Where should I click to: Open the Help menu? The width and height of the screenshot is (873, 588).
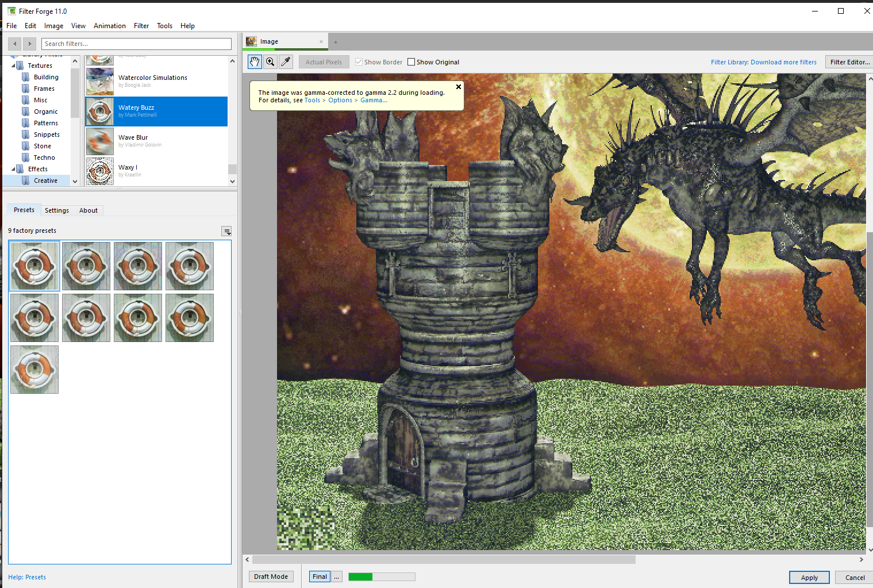click(x=187, y=26)
